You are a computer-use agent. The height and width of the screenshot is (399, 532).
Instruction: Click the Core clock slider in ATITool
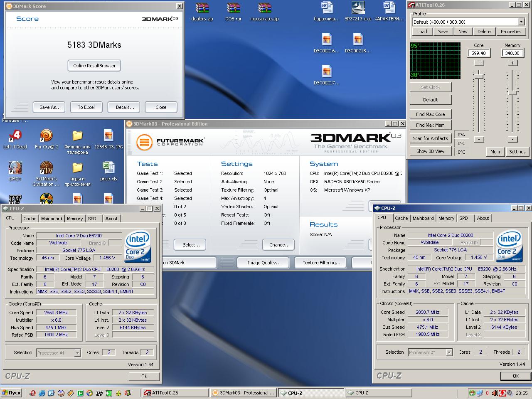click(479, 76)
